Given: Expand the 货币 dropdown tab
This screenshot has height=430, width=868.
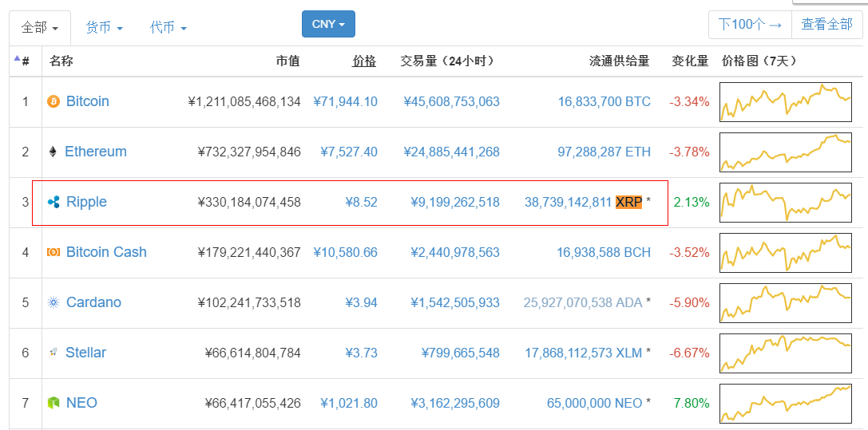Looking at the screenshot, I should [x=105, y=28].
